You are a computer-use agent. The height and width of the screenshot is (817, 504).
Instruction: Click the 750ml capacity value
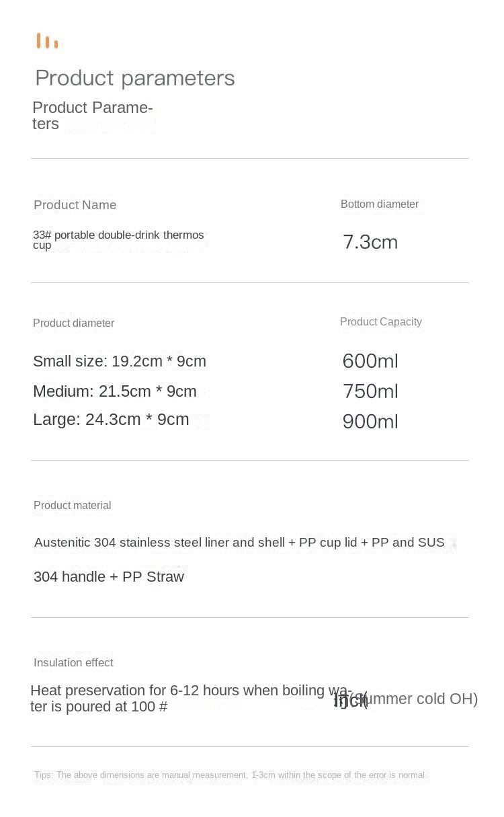pyautogui.click(x=370, y=391)
